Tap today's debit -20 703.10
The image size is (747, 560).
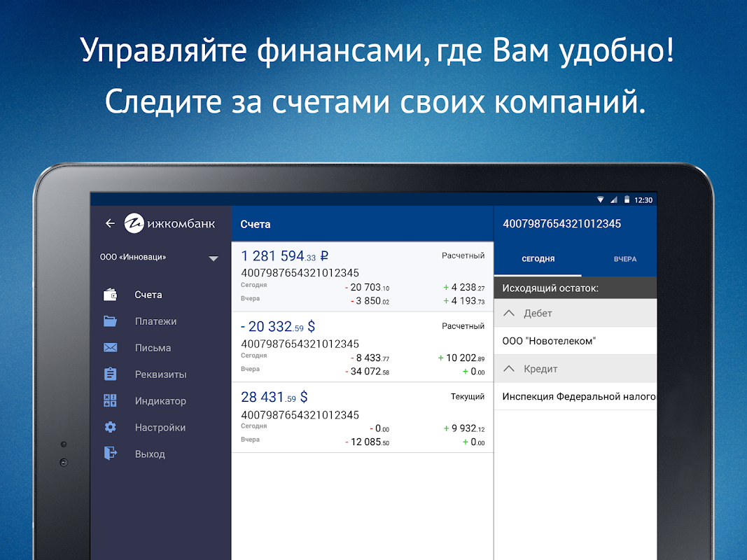(367, 287)
